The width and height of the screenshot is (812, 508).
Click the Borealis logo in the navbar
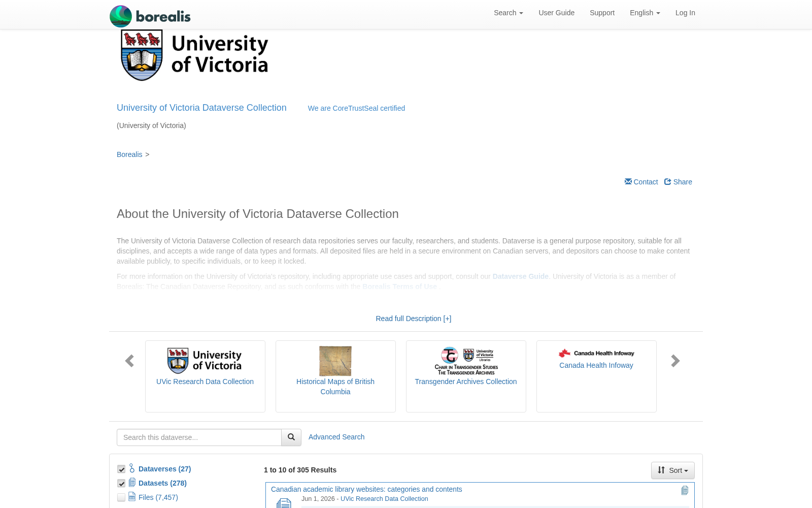click(150, 16)
